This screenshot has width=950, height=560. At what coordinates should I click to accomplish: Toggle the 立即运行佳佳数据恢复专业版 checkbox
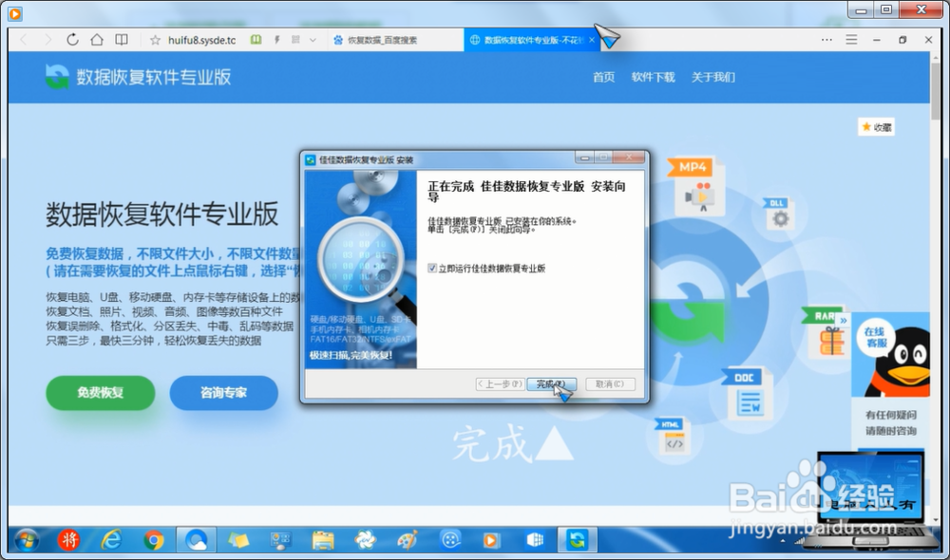(x=432, y=269)
